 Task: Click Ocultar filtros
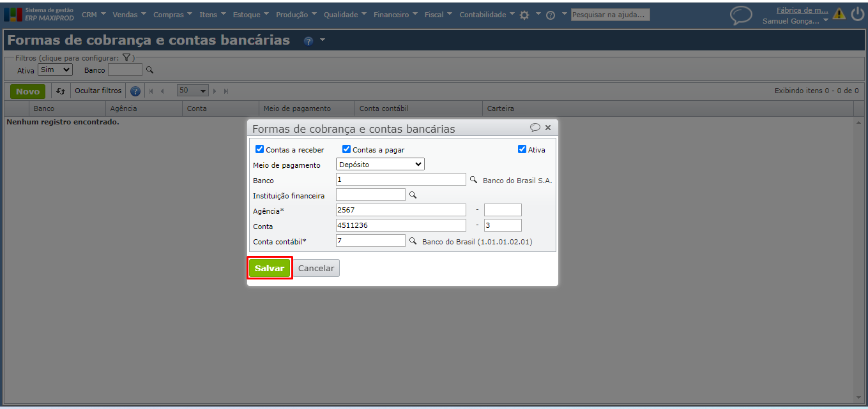(98, 91)
